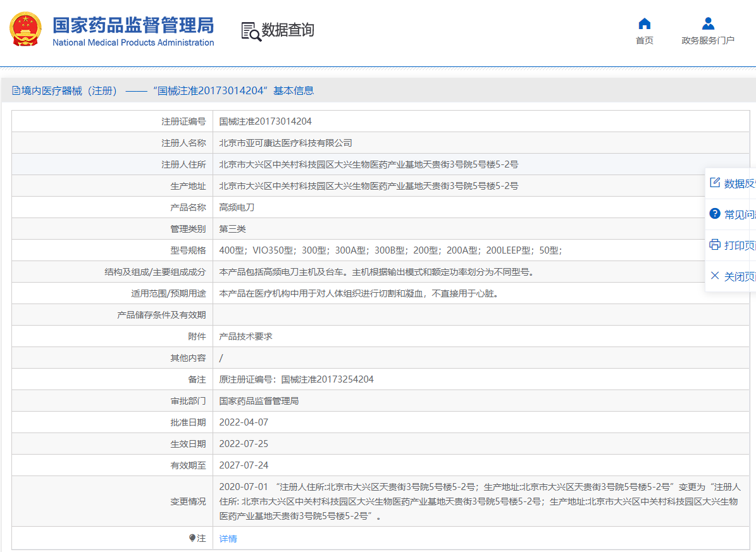This screenshot has width=756, height=552.
Task: Click remark 原注册证编号：国械注准20173254204
Action: click(296, 379)
